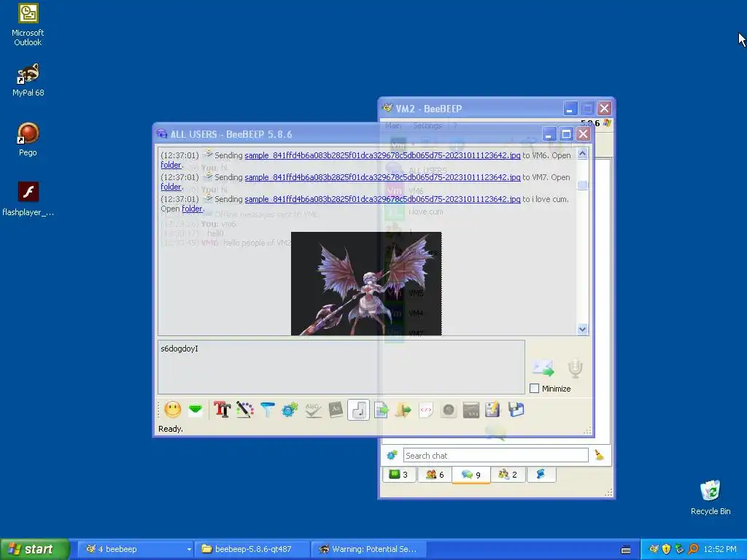The image size is (747, 560).
Task: Switch to beebeep-5.8.6-qt487 folder taskbar item
Action: click(x=253, y=549)
